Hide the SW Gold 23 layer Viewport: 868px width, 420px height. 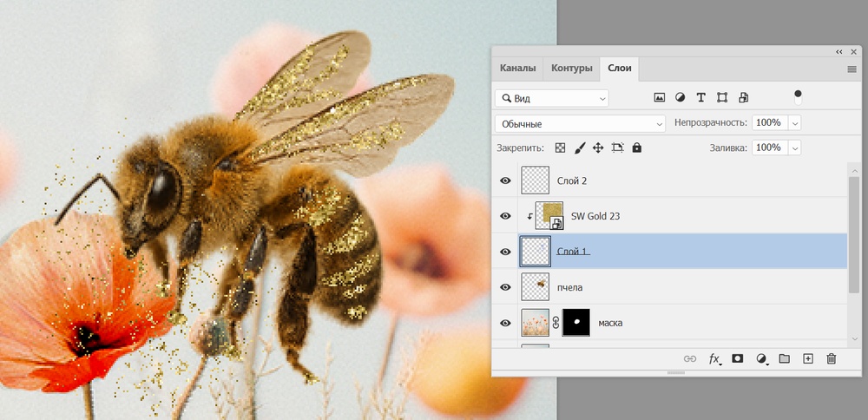[x=505, y=216]
